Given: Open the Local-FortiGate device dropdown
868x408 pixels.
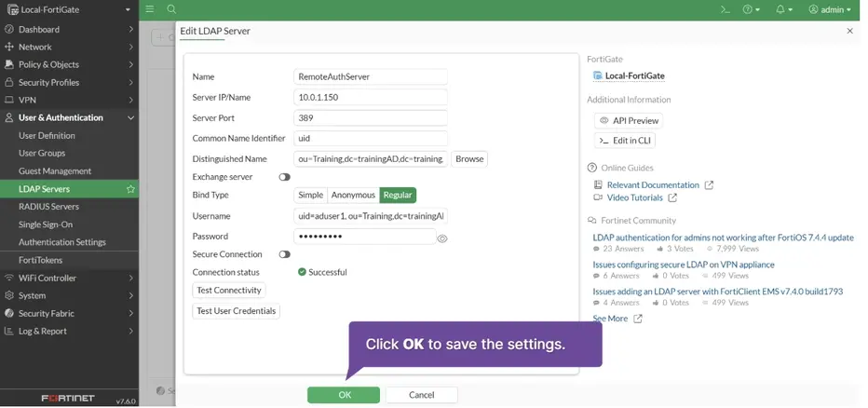Looking at the screenshot, I should click(x=69, y=9).
